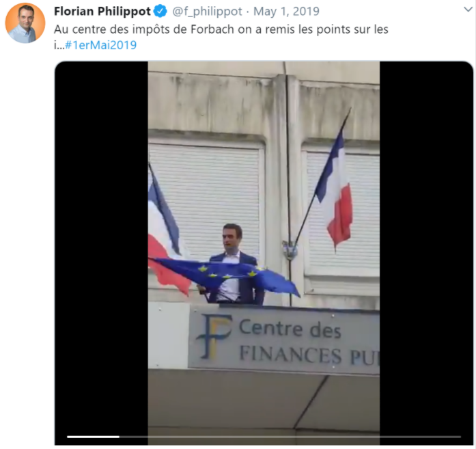Click the Centre des Finances sign in video
The width and height of the screenshot is (476, 449).
click(x=284, y=340)
